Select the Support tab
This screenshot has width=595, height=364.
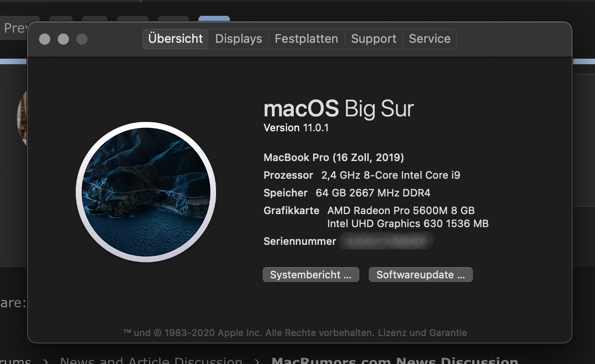pyautogui.click(x=374, y=39)
